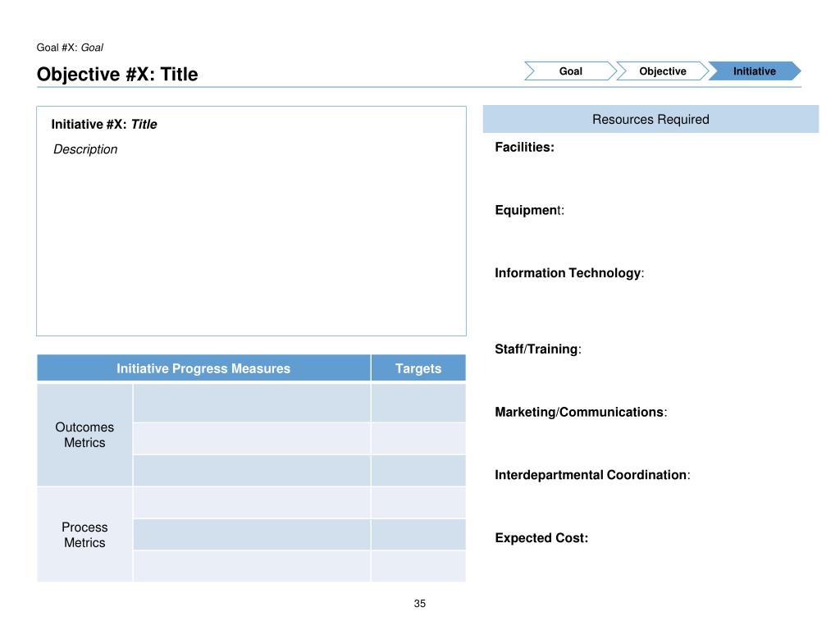Select the Resources Required header bar
The height and width of the screenshot is (630, 840).
651,120
